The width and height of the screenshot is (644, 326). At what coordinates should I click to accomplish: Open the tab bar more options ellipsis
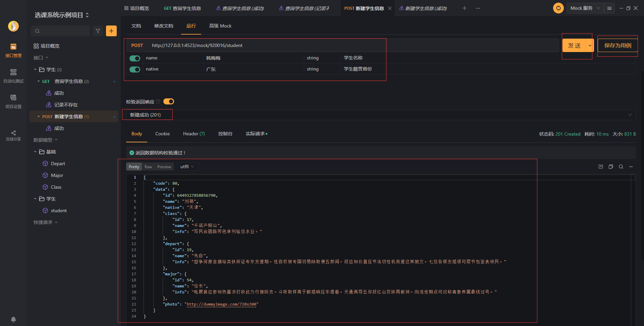click(x=478, y=8)
